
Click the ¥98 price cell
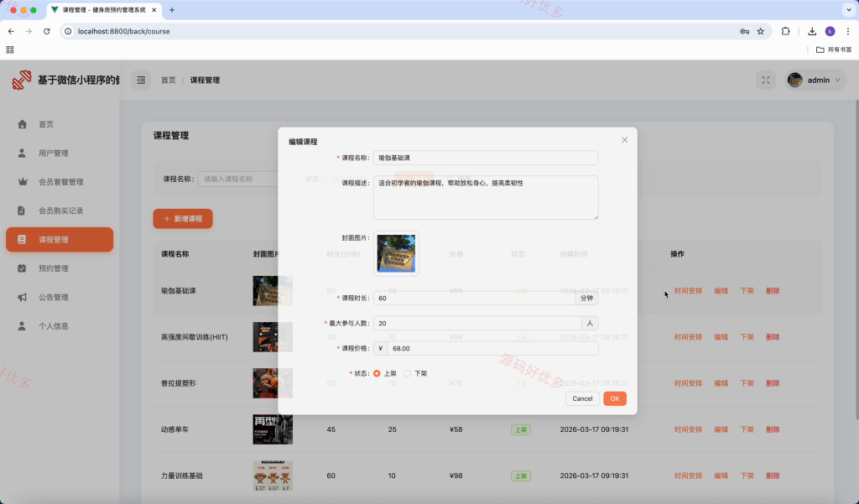[x=456, y=475]
